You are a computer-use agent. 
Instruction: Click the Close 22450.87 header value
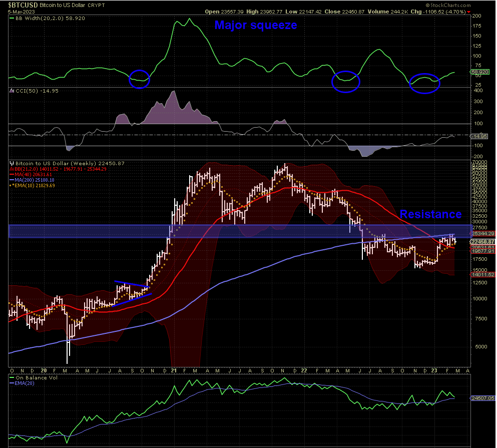(x=344, y=12)
